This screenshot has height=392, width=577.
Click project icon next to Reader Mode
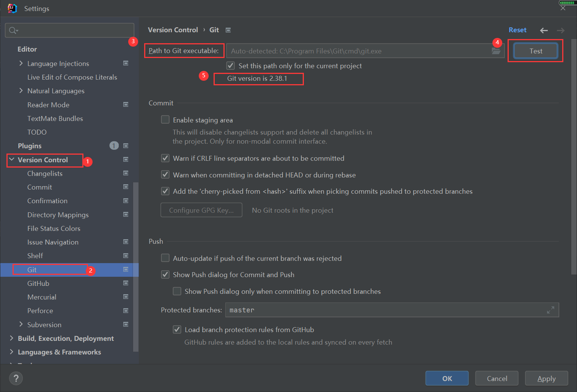126,105
